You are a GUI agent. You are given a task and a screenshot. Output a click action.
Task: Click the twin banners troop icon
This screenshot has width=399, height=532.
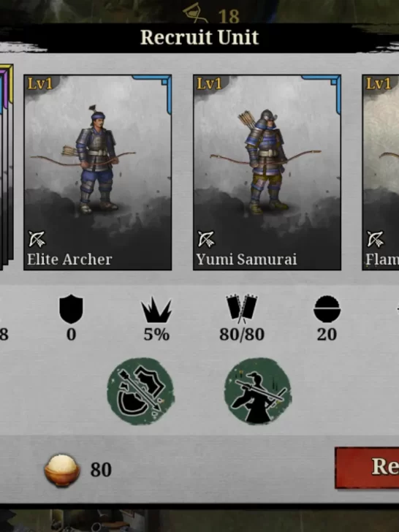(x=242, y=309)
